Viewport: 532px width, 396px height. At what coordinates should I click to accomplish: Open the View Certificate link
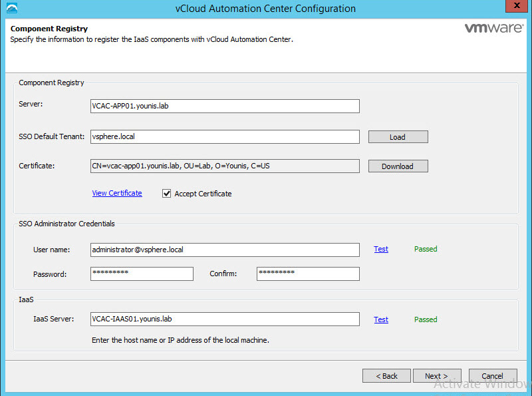pyautogui.click(x=117, y=193)
